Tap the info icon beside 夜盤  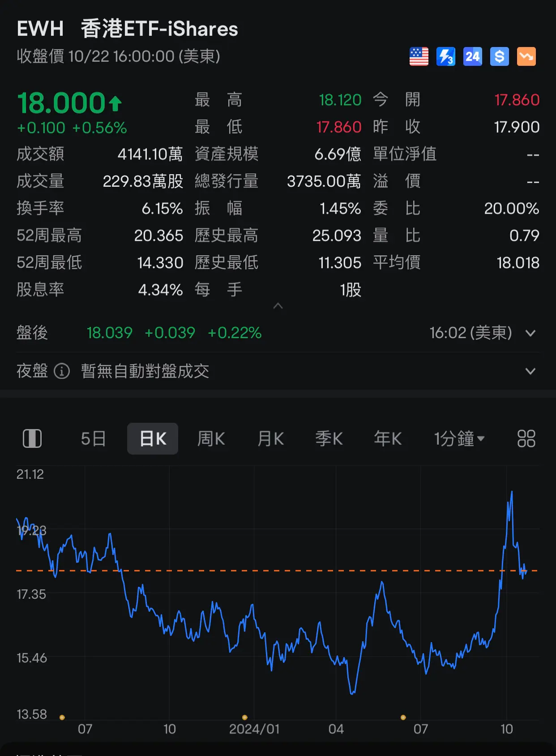coord(62,371)
